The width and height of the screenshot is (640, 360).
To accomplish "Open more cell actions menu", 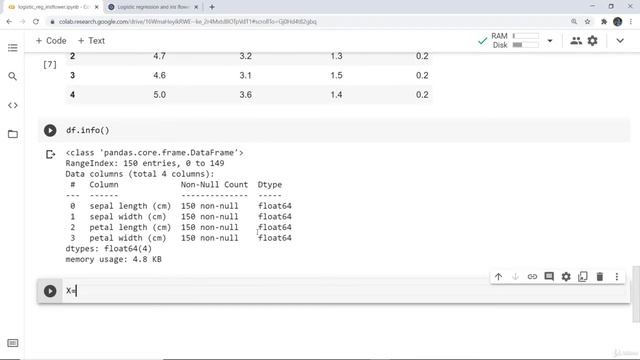I will (617, 277).
